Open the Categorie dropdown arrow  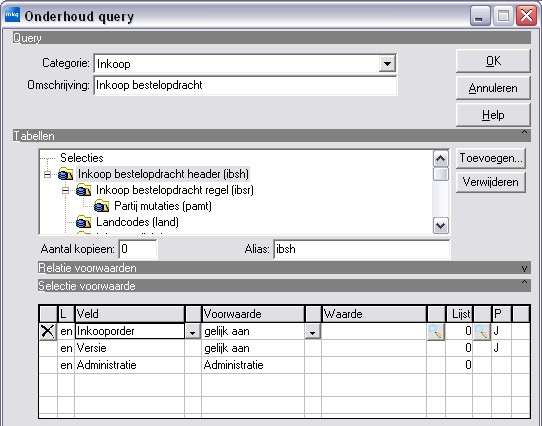click(387, 64)
